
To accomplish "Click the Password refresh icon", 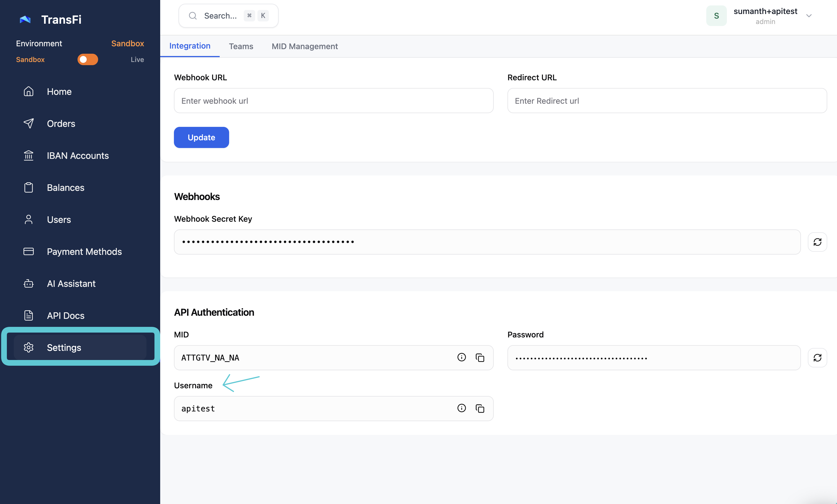I will [817, 358].
